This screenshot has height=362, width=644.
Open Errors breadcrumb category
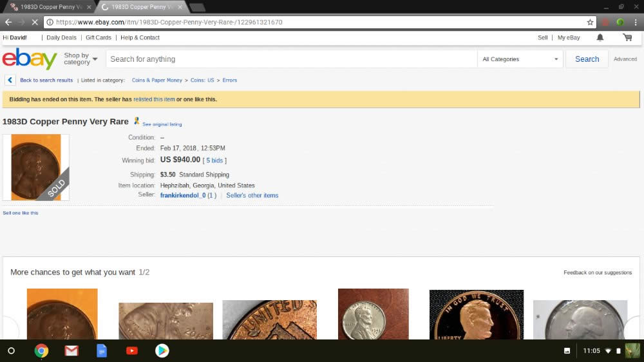[230, 80]
